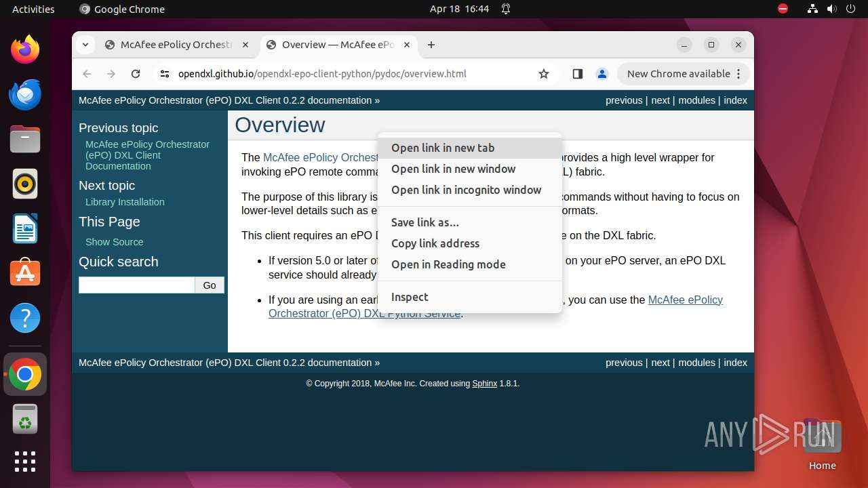This screenshot has width=868, height=488.
Task: Select the Overview — McAfee ePO tab
Action: pyautogui.click(x=338, y=45)
